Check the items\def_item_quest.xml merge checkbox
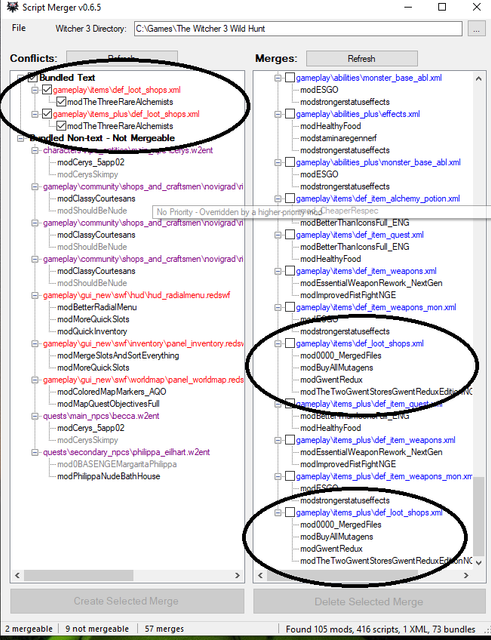The width and height of the screenshot is (491, 640). point(290,235)
